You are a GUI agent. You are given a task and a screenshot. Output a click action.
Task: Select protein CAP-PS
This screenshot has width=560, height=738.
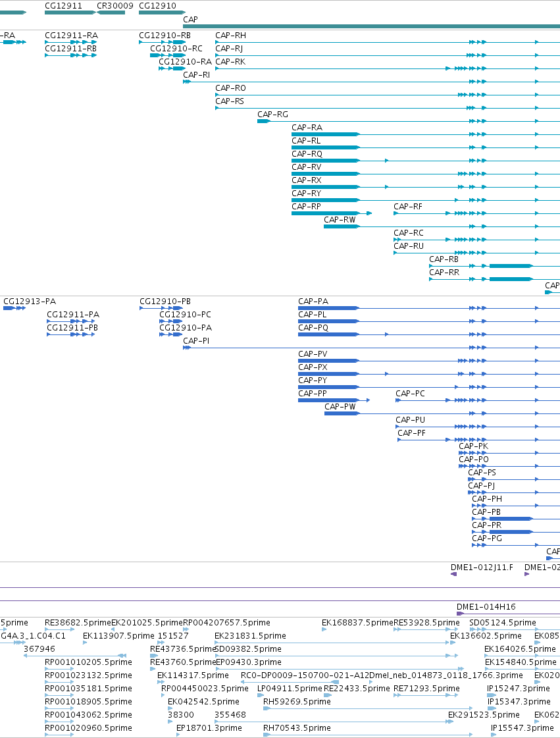514,480
